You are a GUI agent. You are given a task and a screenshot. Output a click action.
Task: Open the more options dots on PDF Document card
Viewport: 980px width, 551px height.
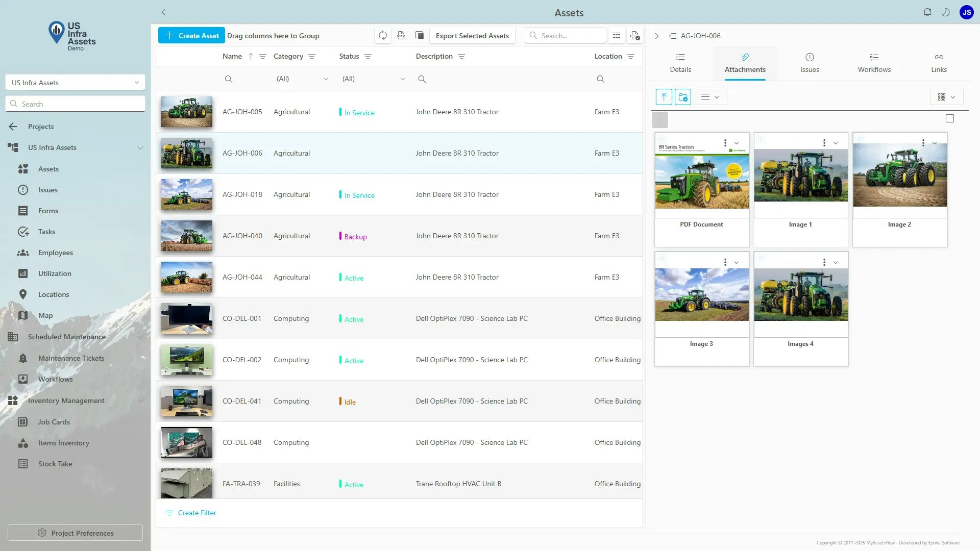coord(725,143)
